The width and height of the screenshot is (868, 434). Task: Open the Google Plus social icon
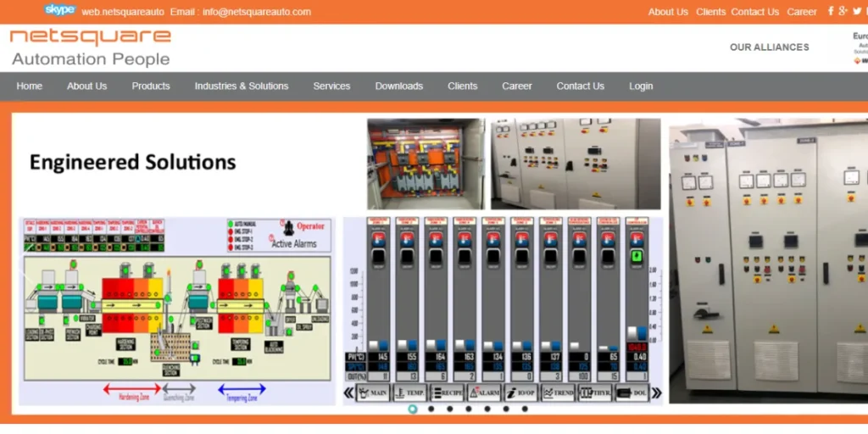click(843, 11)
